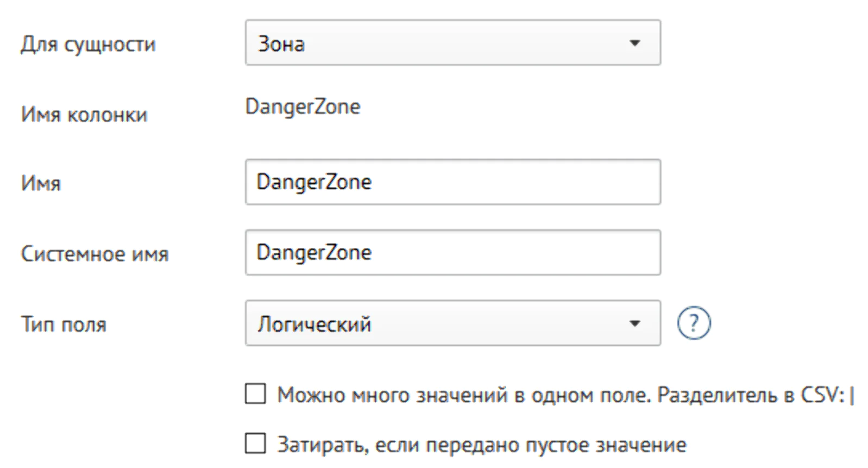Click the arrow icon in Логический dropdown
The image size is (868, 468).
(634, 323)
